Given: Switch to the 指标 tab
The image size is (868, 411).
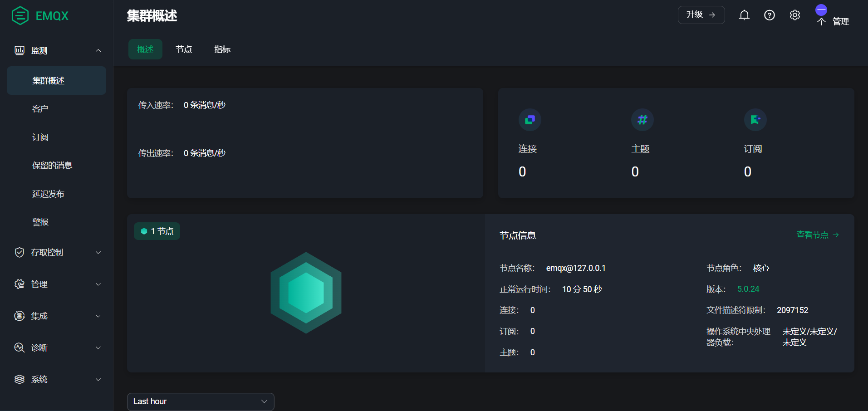Looking at the screenshot, I should coord(222,49).
